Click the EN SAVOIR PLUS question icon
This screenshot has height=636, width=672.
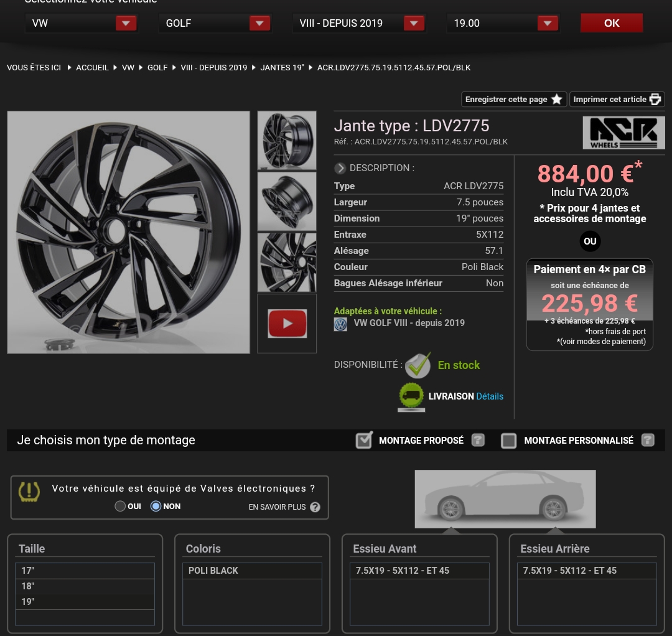tap(315, 507)
